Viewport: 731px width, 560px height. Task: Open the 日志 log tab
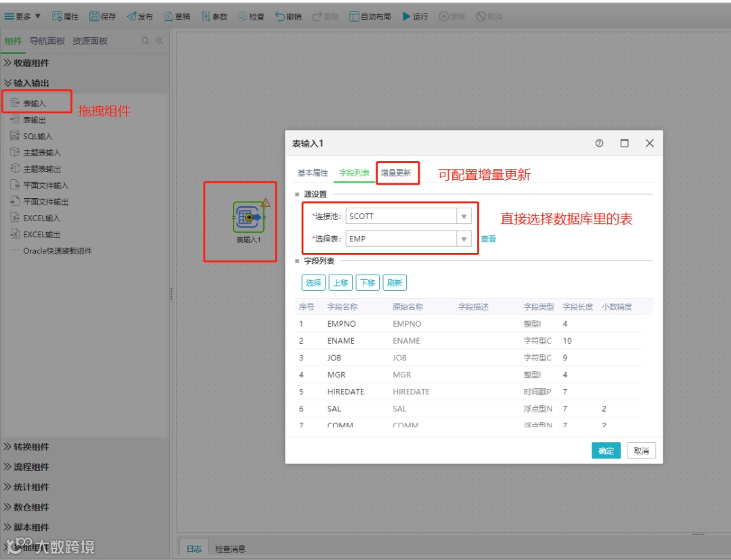[x=194, y=549]
